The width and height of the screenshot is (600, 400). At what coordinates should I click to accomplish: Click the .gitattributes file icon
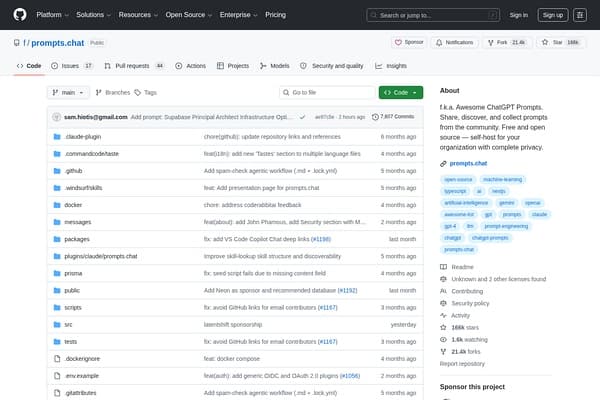pos(57,393)
